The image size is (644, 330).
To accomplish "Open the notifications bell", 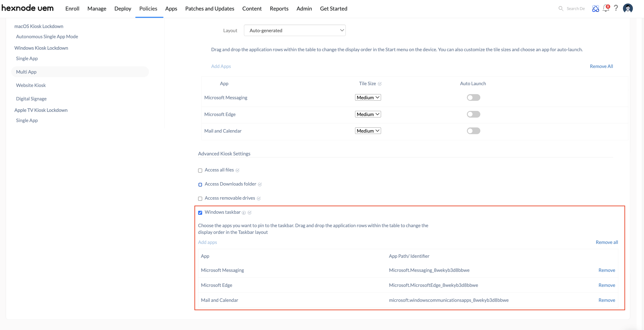I will coord(606,8).
